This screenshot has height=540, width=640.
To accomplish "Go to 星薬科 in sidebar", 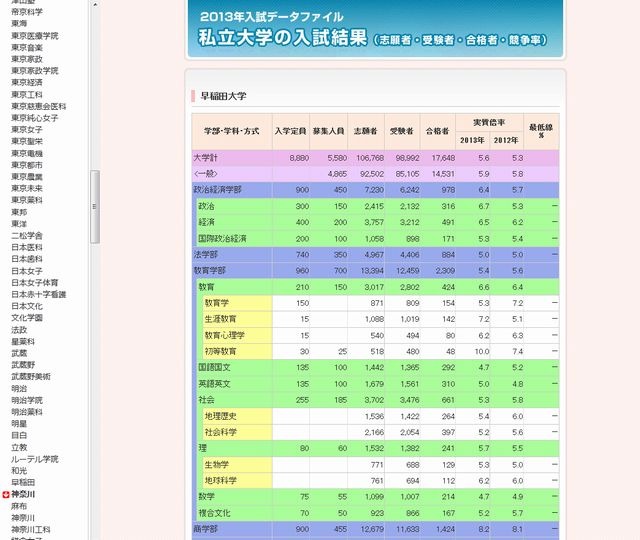I will pyautogui.click(x=23, y=341).
